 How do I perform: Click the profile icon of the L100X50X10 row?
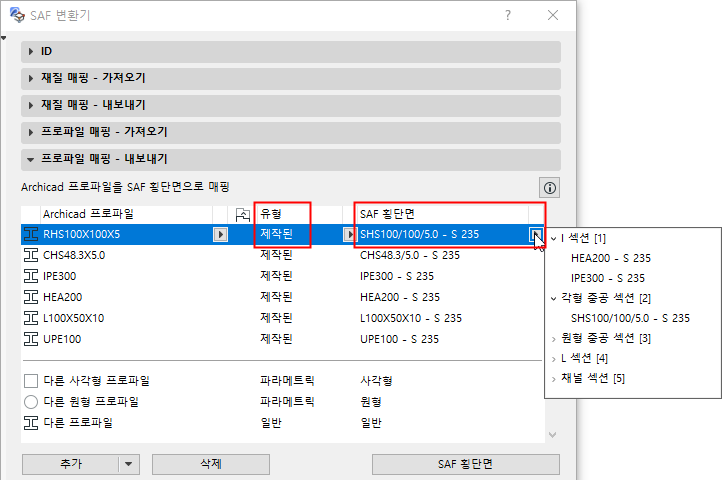[31, 318]
